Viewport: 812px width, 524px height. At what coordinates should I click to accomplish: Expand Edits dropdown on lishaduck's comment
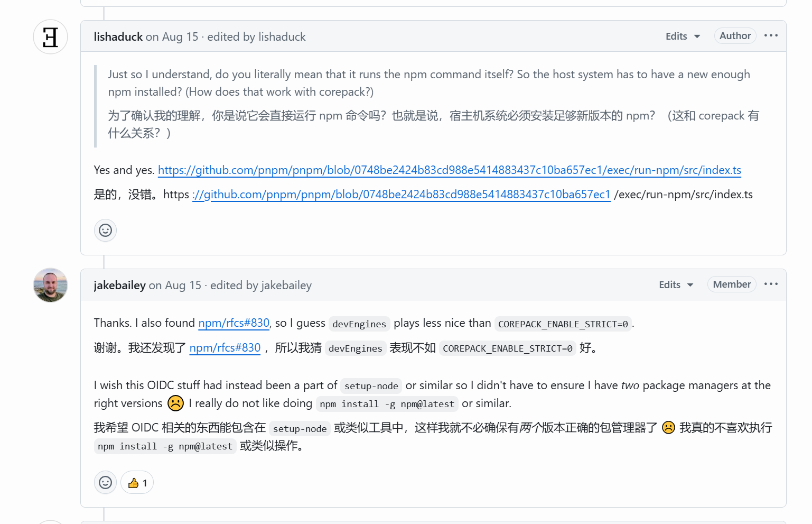[x=683, y=36]
